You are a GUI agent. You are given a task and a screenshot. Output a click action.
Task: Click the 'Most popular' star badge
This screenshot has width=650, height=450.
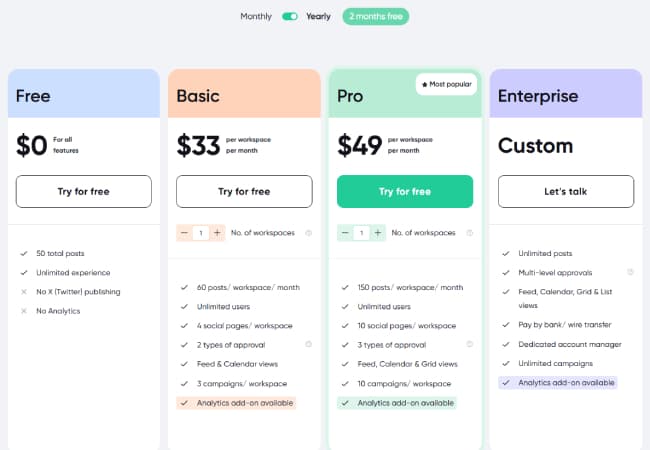(446, 85)
